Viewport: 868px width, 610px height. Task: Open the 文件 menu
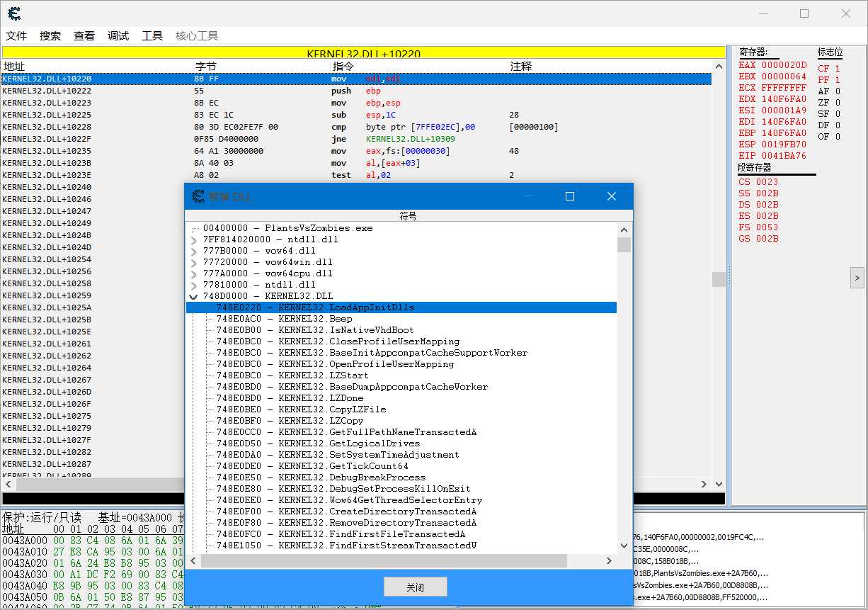(x=16, y=36)
